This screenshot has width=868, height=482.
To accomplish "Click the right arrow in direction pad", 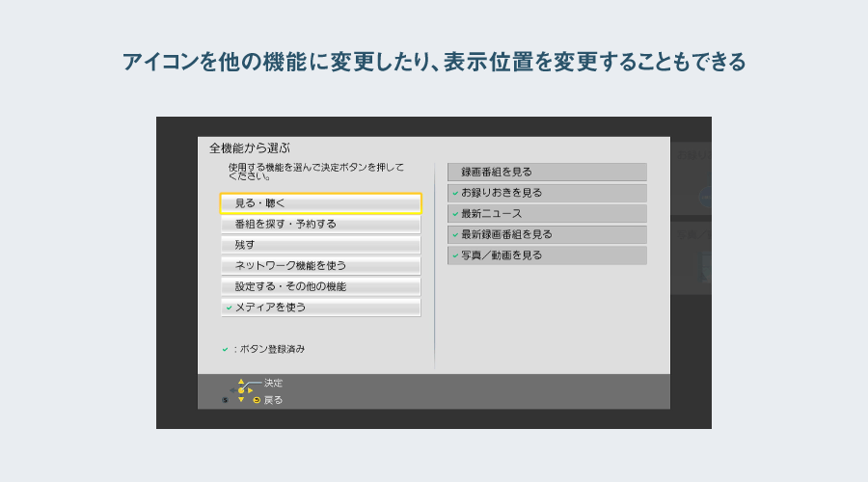I will pyautogui.click(x=250, y=390).
